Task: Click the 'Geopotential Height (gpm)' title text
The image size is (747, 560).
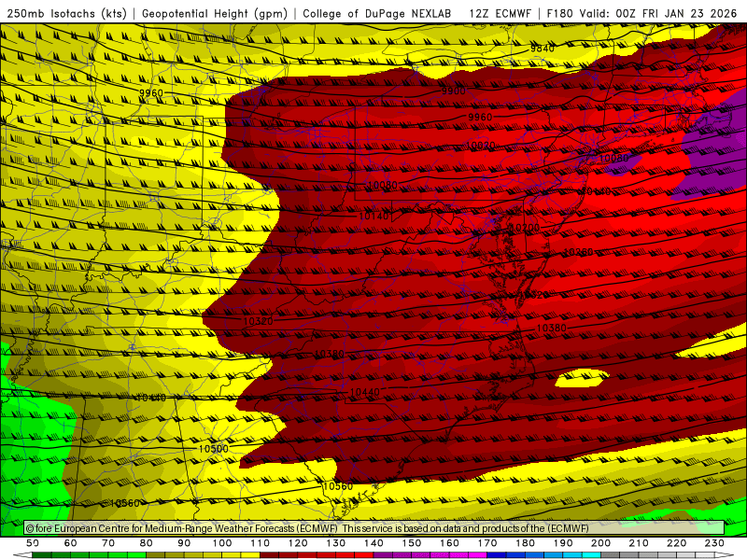Action: [x=215, y=13]
